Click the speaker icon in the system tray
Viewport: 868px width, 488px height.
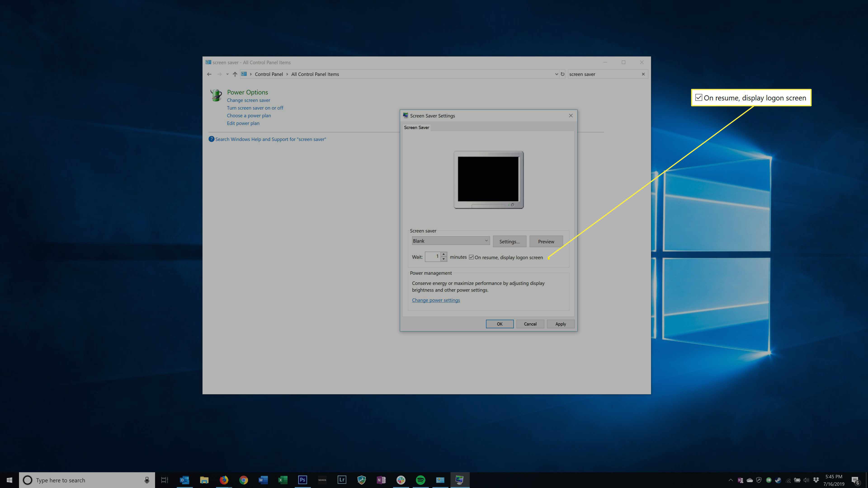(807, 480)
